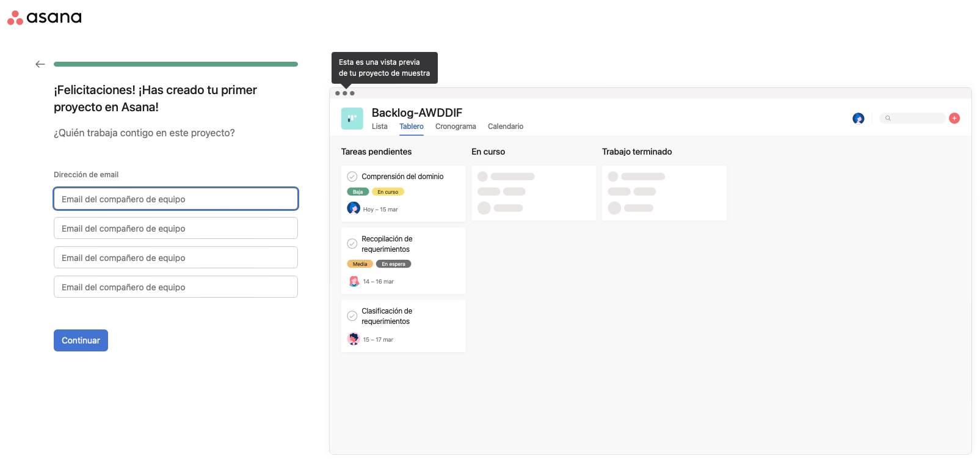Click the last teammate email field

tap(176, 287)
